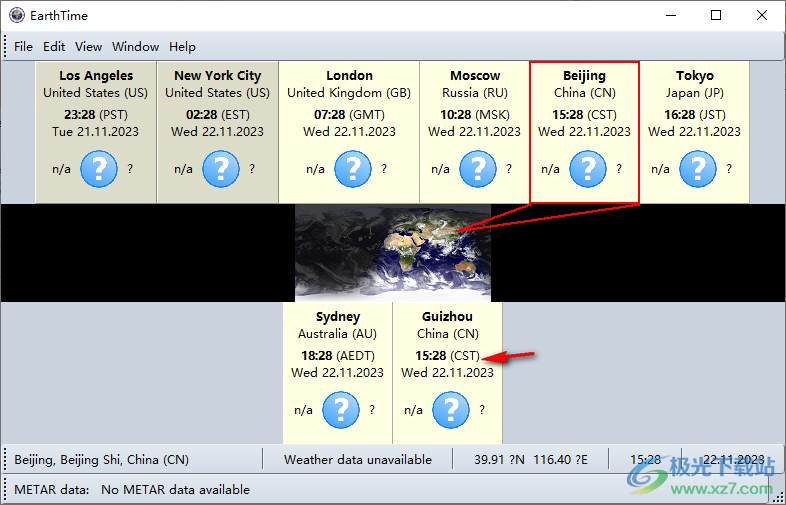Screen dimensions: 786x505
Task: Click Sydney weather question mark icon
Action: [341, 410]
